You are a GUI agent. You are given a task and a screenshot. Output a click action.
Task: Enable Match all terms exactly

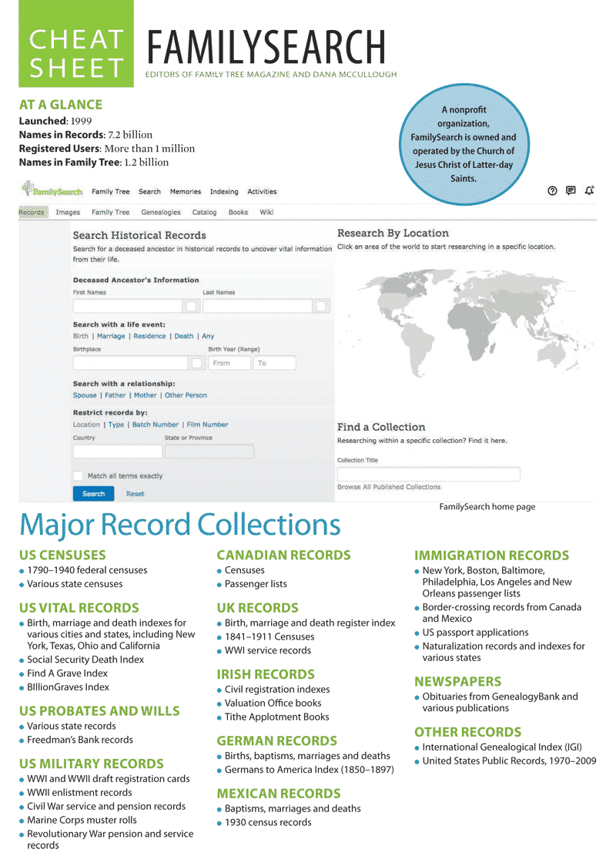(78, 476)
